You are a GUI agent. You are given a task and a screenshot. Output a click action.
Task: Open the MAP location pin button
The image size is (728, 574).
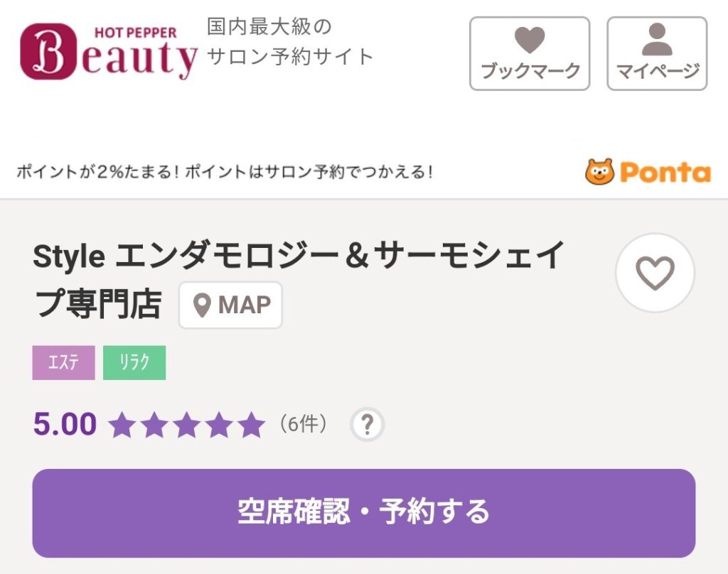(x=230, y=305)
